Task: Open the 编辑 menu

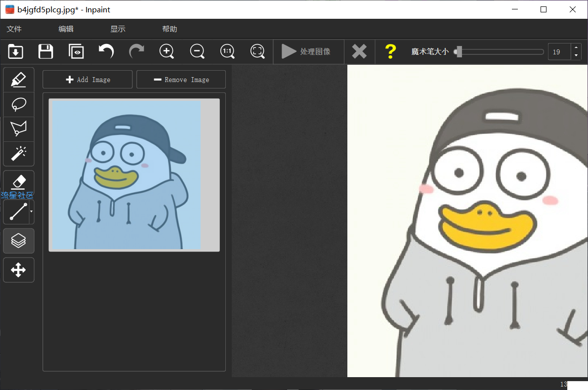Action: 66,29
